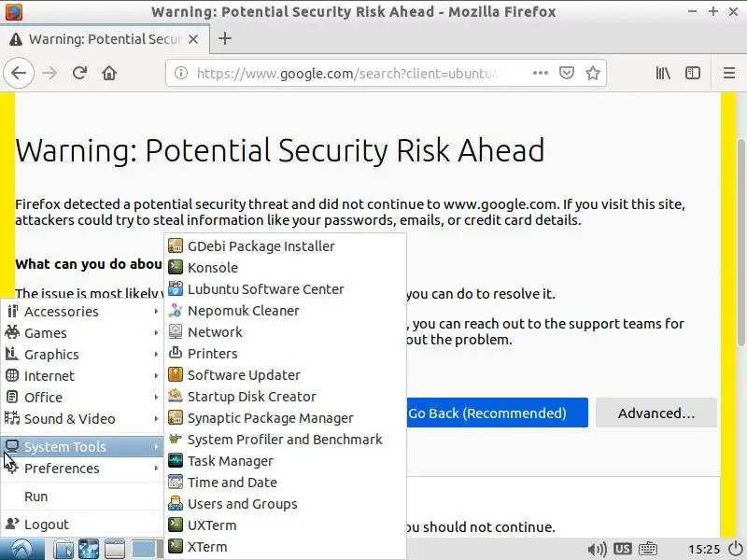Click the Pocket save icon
The width and height of the screenshot is (747, 560).
coord(567,73)
